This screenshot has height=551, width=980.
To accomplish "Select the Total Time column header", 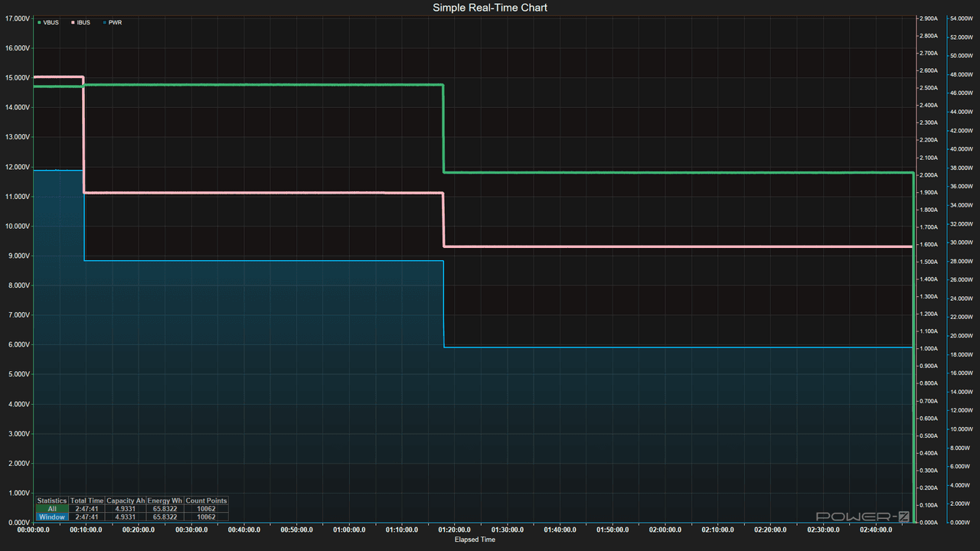I will [87, 500].
